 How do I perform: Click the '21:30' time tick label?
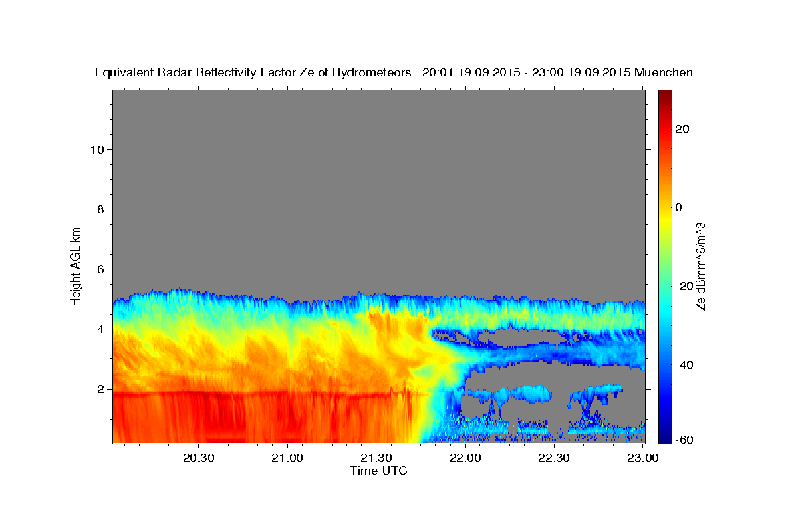click(376, 458)
